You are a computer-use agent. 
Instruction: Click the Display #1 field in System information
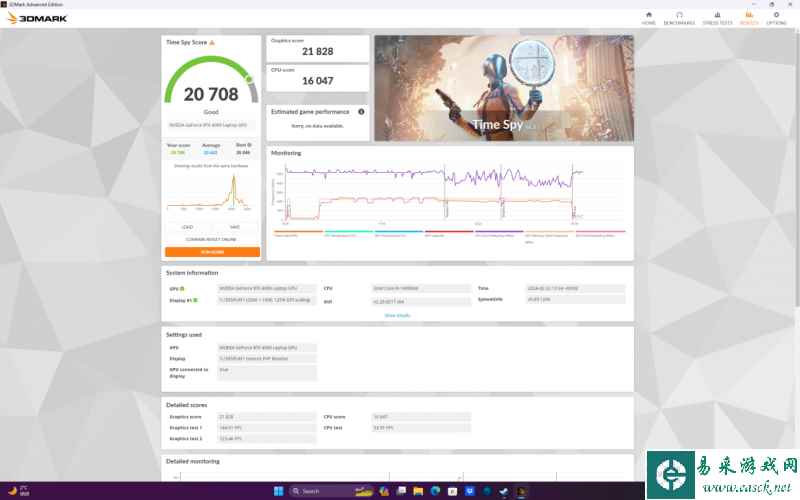point(267,301)
